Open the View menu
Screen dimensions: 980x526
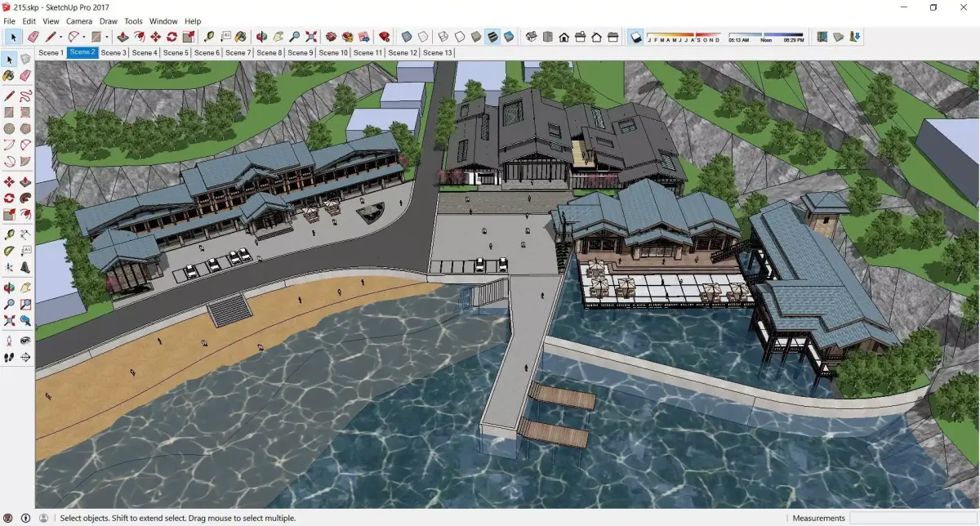(51, 20)
